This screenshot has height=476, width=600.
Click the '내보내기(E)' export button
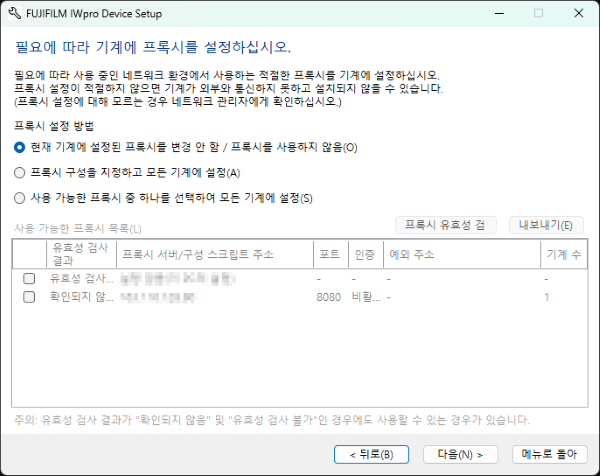click(546, 225)
